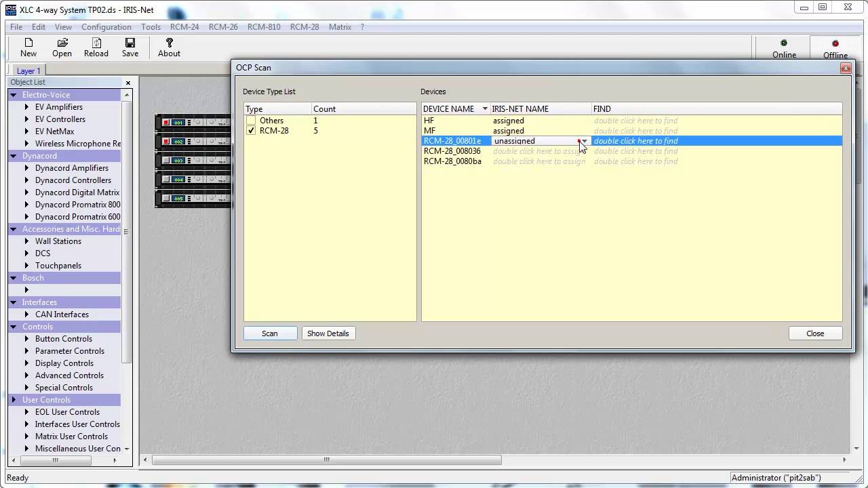868x488 pixels.
Task: Select the MF device row
Action: 631,131
